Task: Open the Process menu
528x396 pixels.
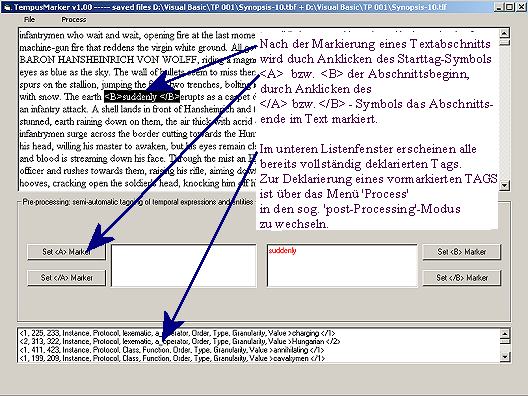Action: [73, 20]
